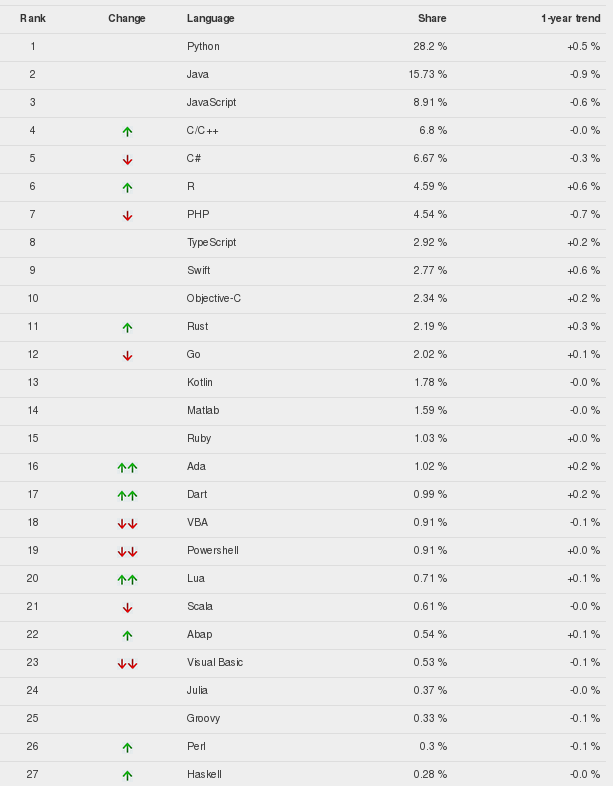The image size is (613, 786).
Task: Click the double green arrows next to Lua
Action: 127,579
